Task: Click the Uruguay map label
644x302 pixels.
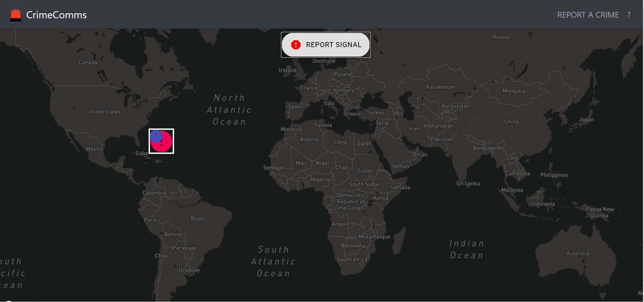Action: pos(189,270)
